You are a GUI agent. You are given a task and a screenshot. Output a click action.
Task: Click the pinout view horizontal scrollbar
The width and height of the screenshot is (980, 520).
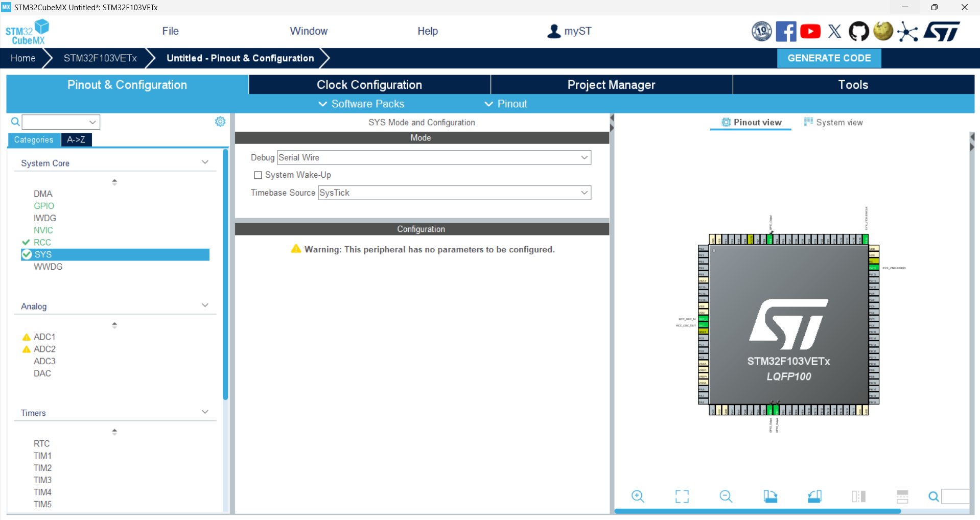tap(757, 511)
